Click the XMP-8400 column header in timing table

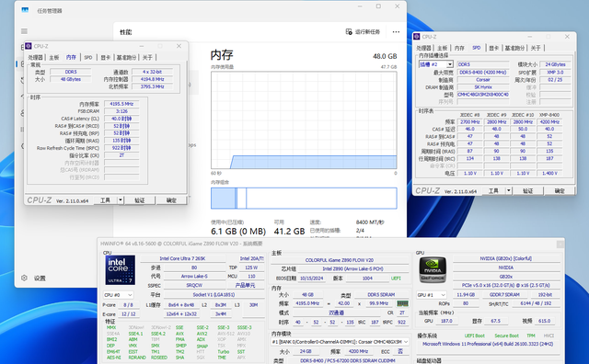(549, 115)
